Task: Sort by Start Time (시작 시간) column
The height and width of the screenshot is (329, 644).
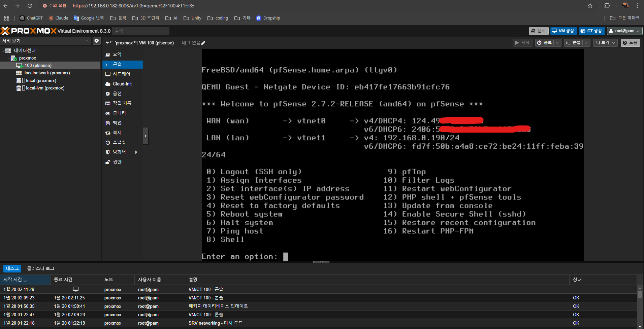Action: point(25,280)
